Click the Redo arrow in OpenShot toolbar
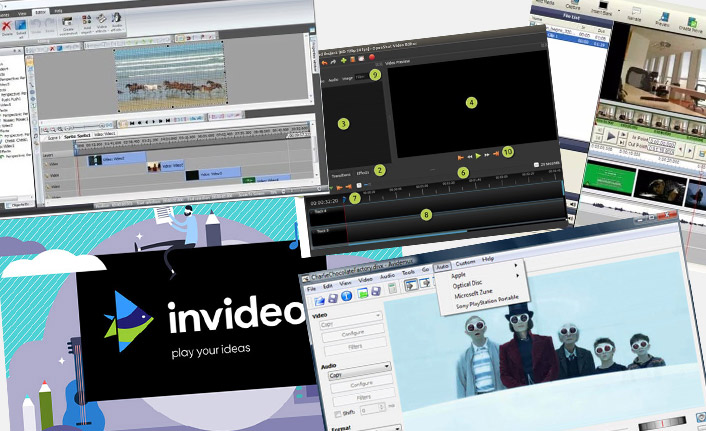706x431 pixels. coord(333,62)
